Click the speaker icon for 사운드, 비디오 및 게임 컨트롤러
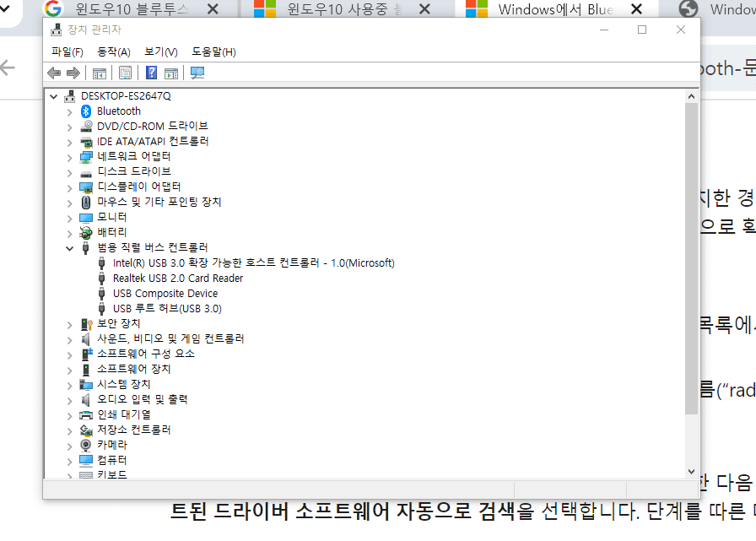The image size is (756, 541). point(86,339)
